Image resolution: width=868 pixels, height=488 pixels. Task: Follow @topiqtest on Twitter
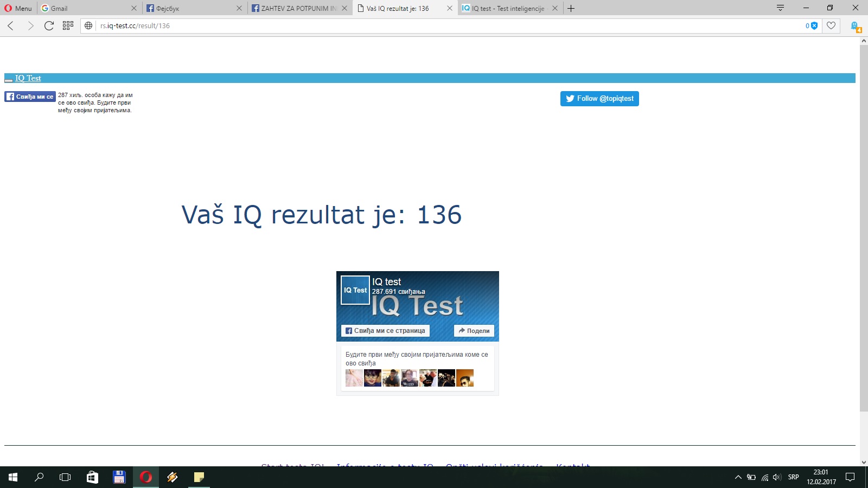(599, 99)
